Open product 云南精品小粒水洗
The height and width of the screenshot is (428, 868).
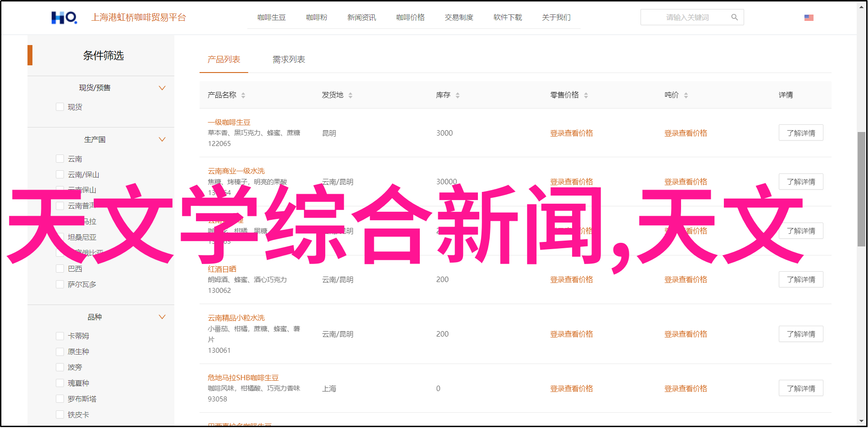pos(236,318)
